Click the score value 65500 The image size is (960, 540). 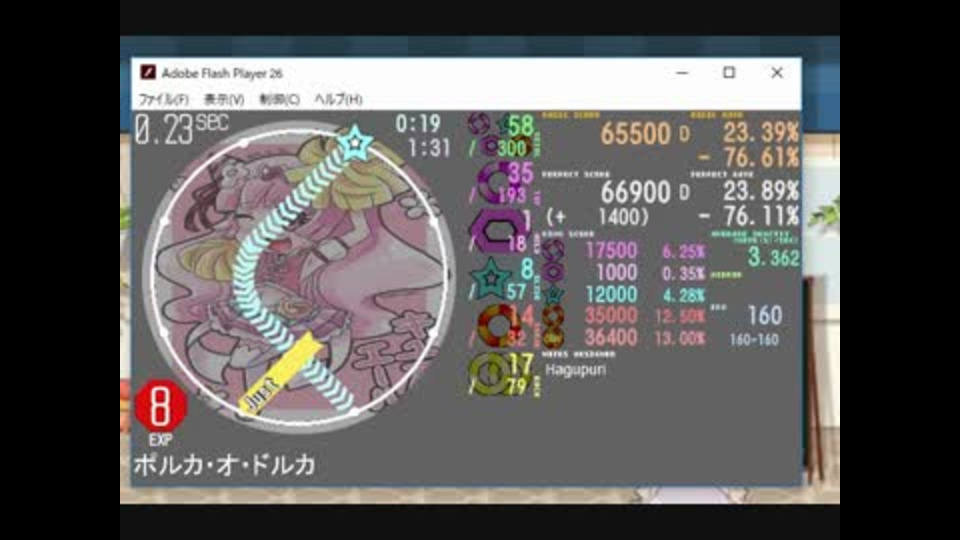(635, 133)
